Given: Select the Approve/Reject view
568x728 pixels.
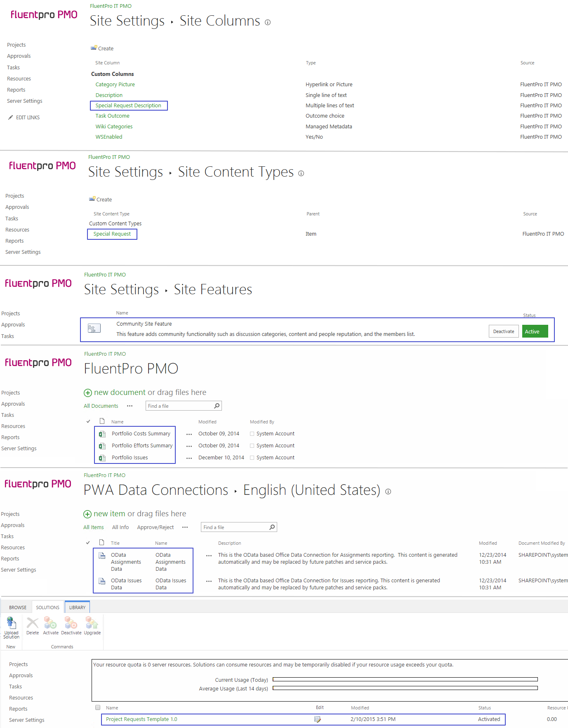Looking at the screenshot, I should (x=156, y=527).
